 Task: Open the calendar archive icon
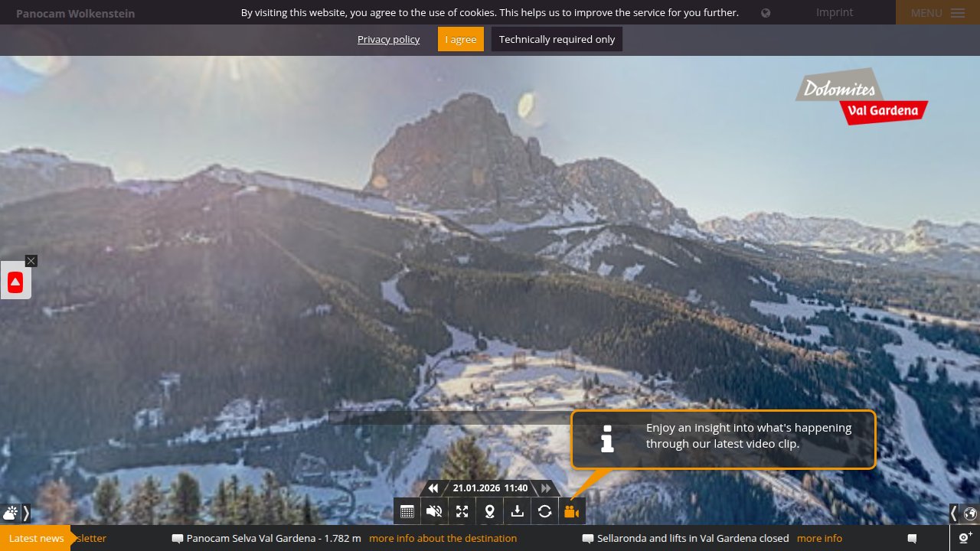407,512
